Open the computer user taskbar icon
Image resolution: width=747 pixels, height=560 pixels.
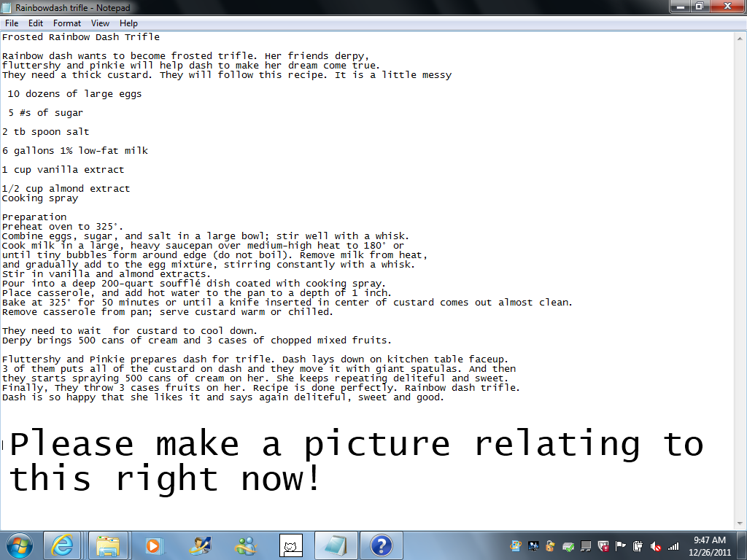[x=200, y=545]
